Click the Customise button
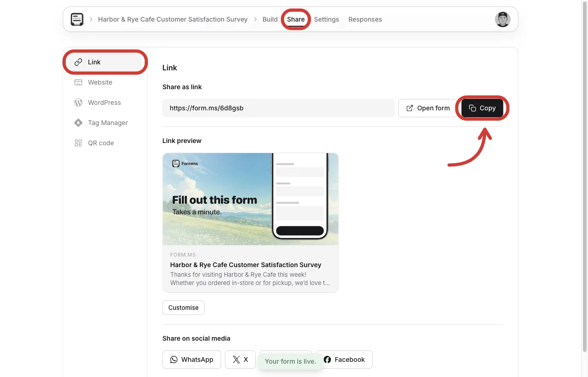Viewport: 588px width, 377px height. coord(183,308)
